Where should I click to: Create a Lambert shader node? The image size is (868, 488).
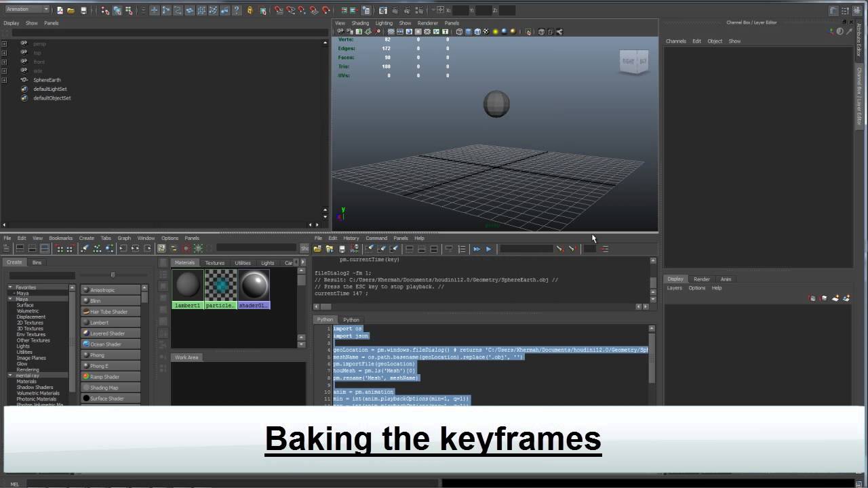111,323
